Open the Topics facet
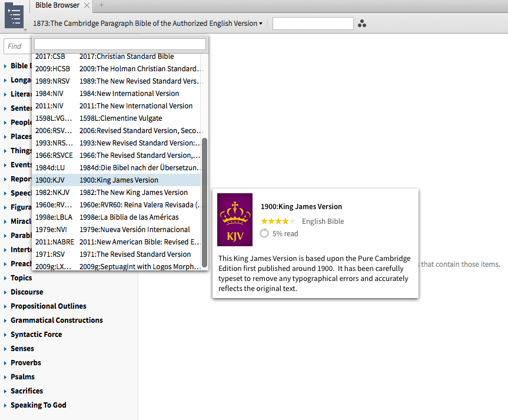508x420 pixels. pos(21,278)
